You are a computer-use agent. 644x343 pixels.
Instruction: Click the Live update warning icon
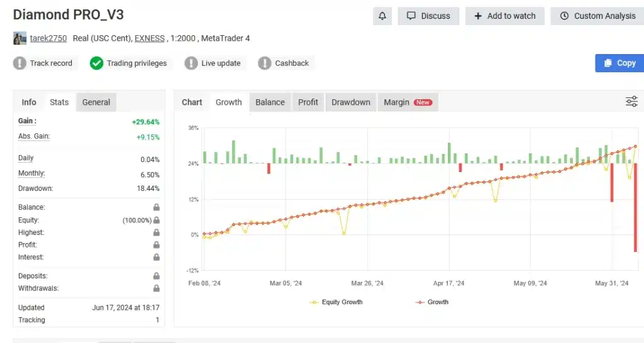191,63
